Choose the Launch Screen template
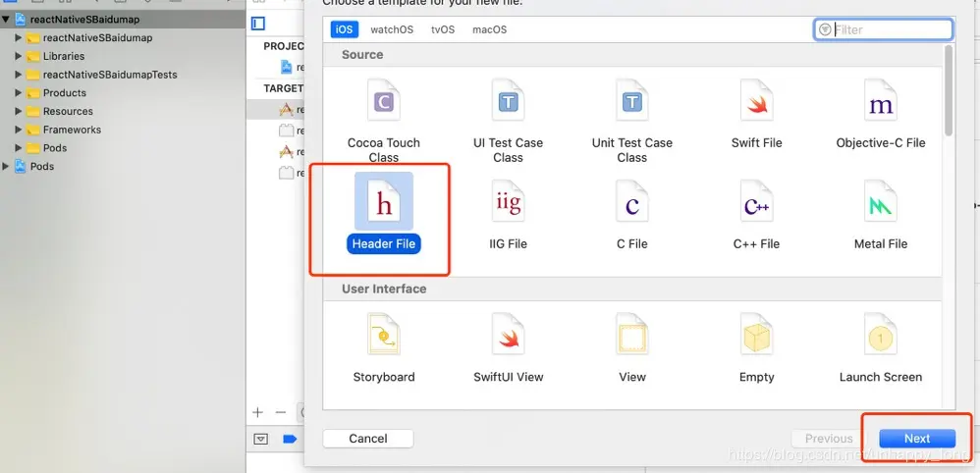This screenshot has height=473, width=980. (x=881, y=348)
